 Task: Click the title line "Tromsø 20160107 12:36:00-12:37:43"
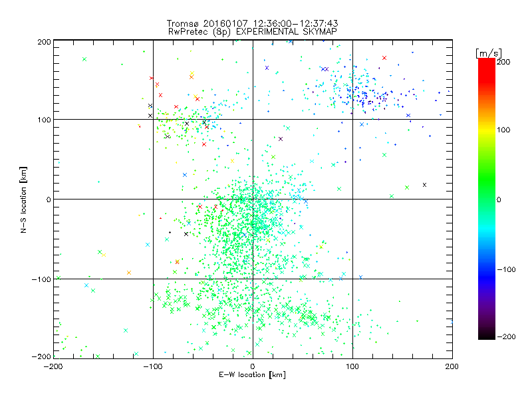tap(252, 23)
